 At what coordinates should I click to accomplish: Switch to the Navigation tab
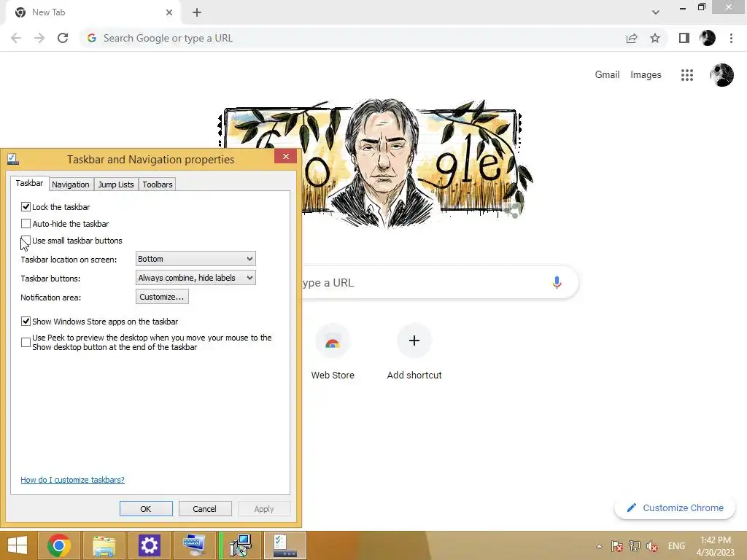click(71, 184)
